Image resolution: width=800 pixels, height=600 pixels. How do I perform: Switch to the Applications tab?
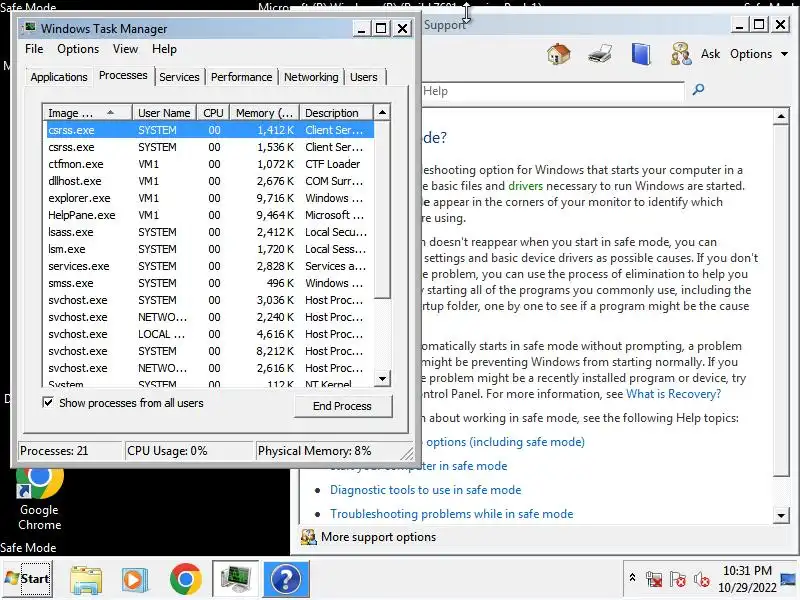[59, 77]
